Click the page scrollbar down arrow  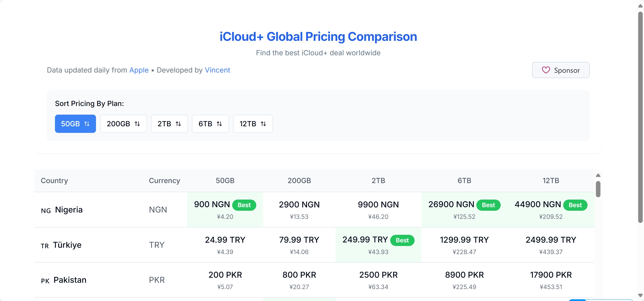[x=640, y=295]
